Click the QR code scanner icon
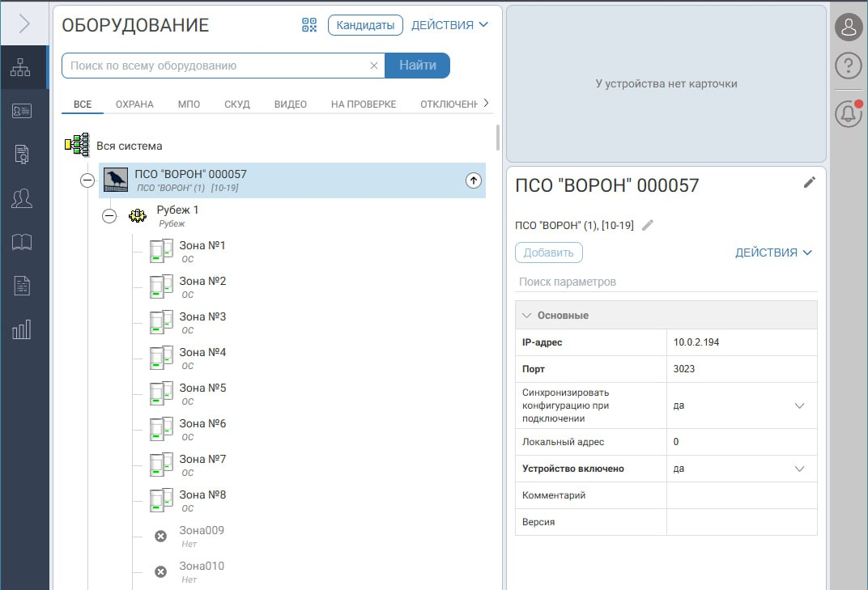The image size is (868, 590). (x=309, y=25)
